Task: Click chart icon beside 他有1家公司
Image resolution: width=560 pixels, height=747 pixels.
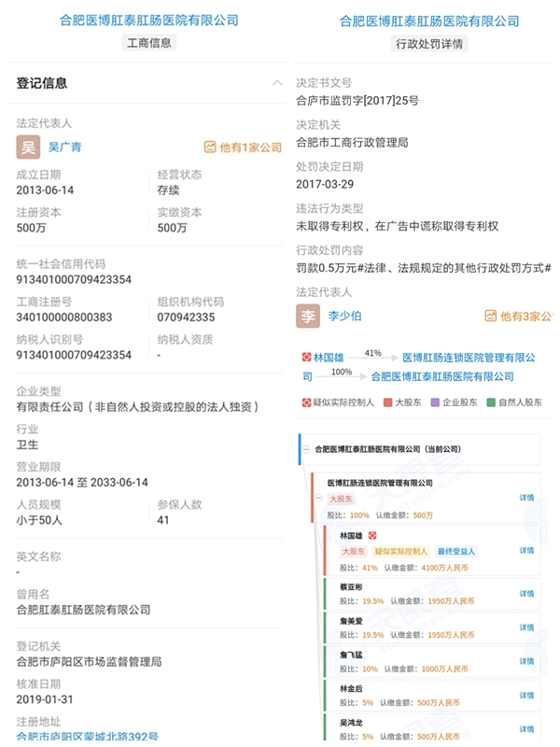Action: coord(209,147)
